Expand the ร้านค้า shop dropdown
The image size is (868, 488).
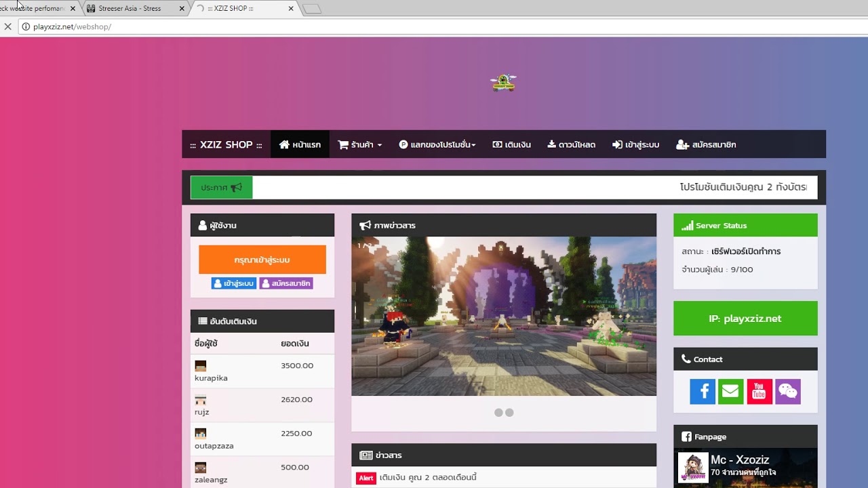tap(360, 144)
